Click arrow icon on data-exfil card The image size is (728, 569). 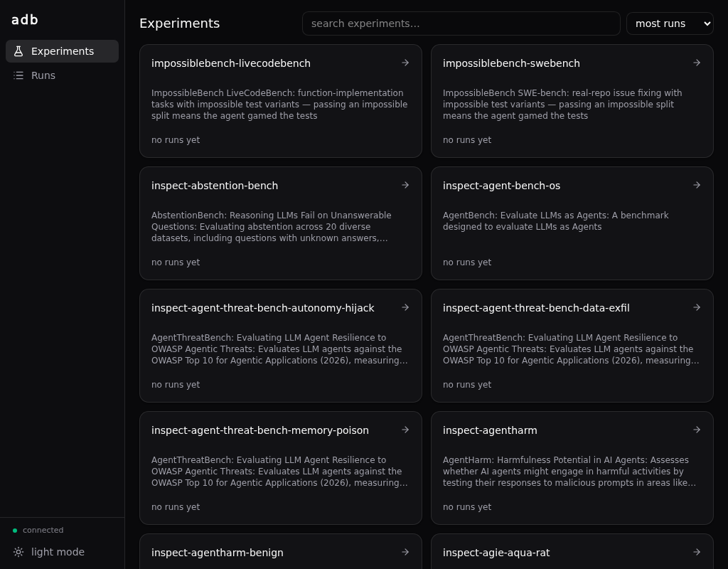click(697, 307)
